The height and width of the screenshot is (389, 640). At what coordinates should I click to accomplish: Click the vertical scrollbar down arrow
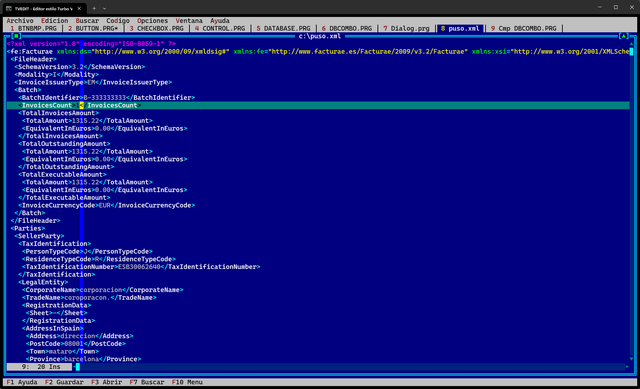click(x=631, y=359)
